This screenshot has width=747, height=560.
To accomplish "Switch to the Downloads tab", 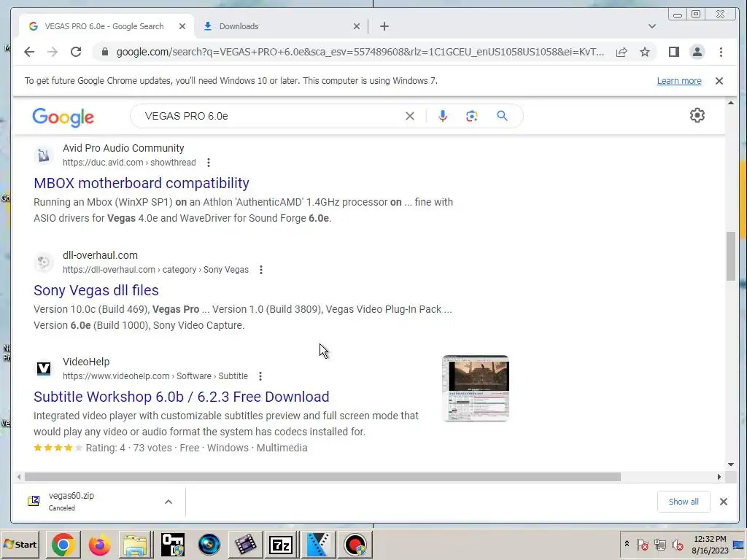I will (281, 26).
